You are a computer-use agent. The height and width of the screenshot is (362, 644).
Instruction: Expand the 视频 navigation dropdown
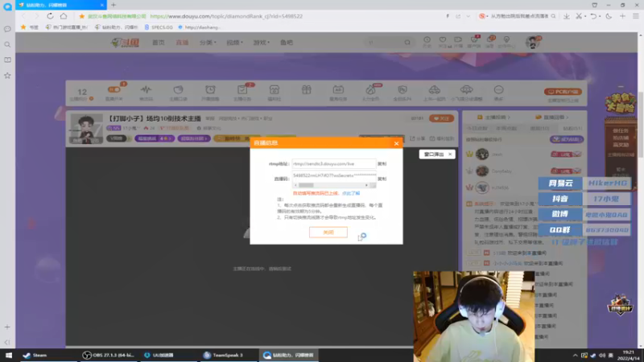(234, 43)
